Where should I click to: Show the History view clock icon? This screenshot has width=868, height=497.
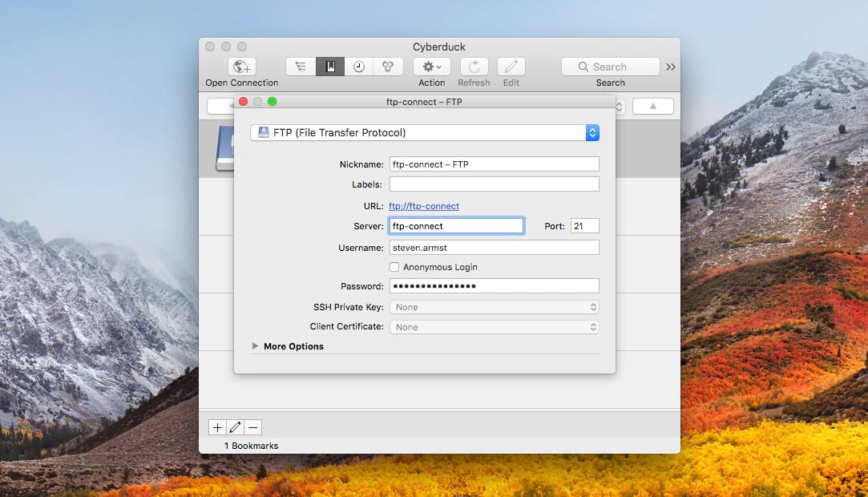click(x=359, y=67)
